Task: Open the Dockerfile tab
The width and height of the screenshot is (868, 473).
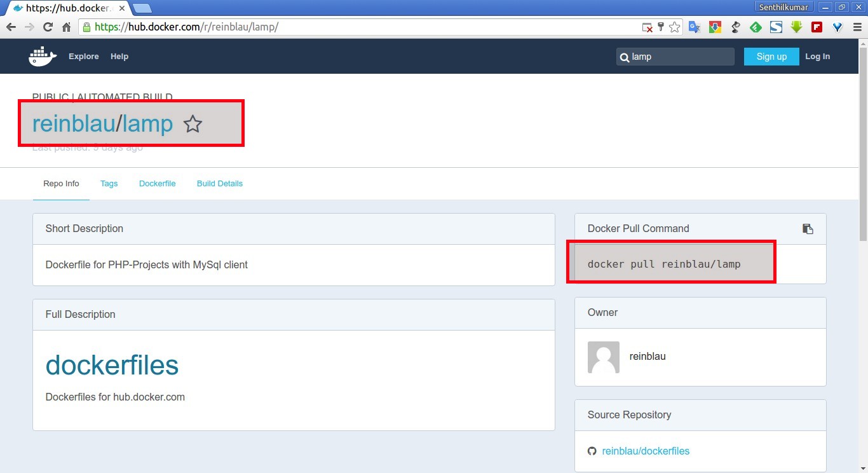Action: (157, 184)
